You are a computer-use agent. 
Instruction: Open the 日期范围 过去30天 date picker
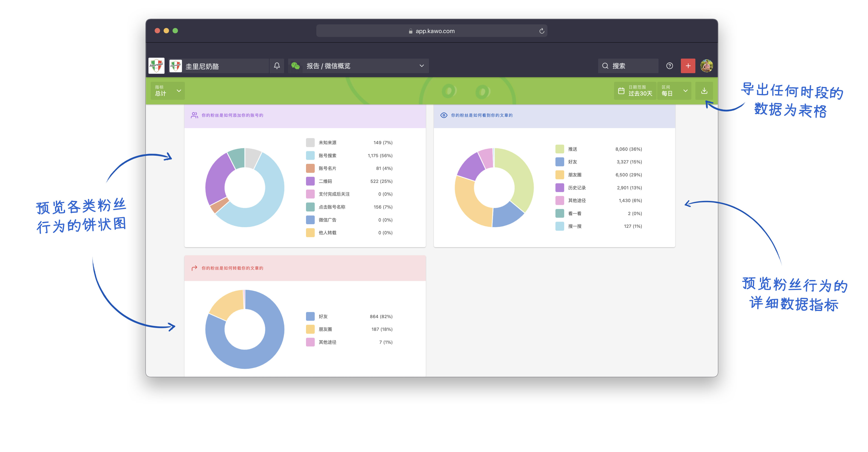point(635,91)
